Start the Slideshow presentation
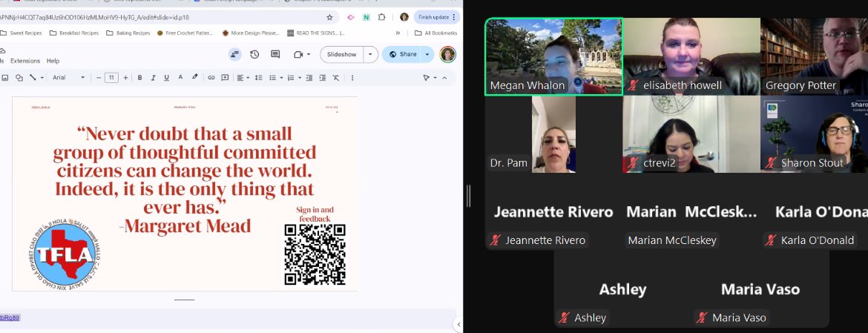Viewport: 868px width, 333px height. pos(341,54)
